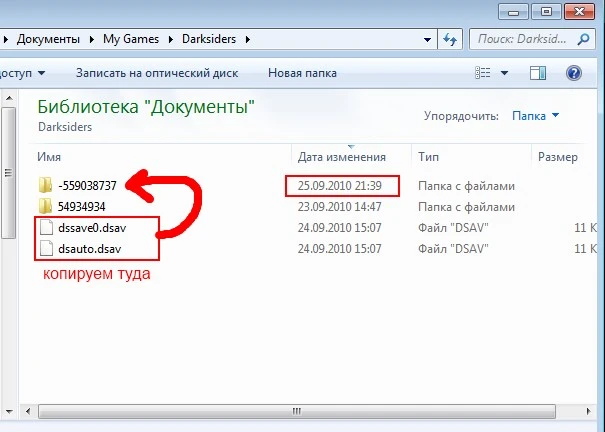
Task: Open Help via the question mark icon
Action: tap(574, 73)
